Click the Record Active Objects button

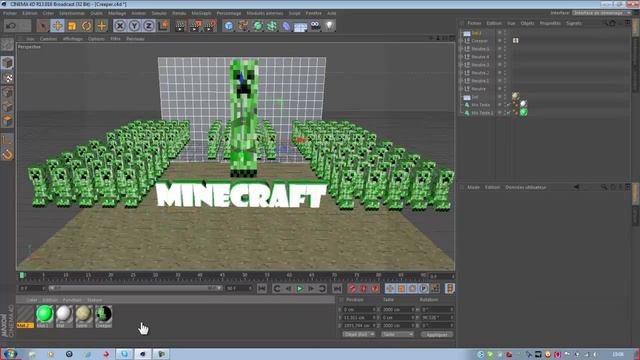pos(352,289)
